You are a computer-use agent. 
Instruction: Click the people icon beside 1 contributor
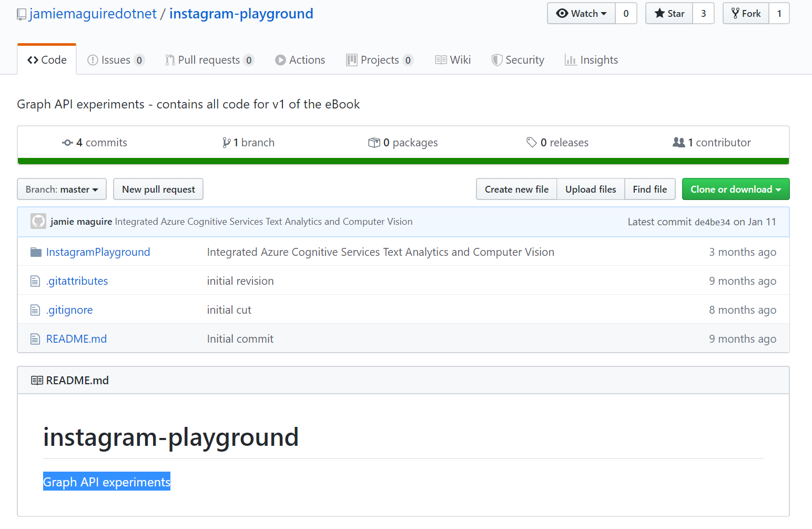678,142
